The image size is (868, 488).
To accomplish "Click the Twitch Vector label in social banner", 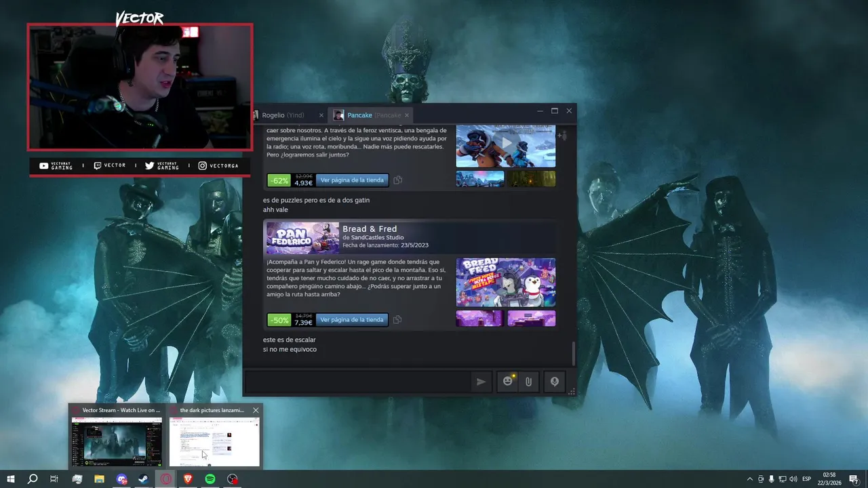I will [115, 166].
